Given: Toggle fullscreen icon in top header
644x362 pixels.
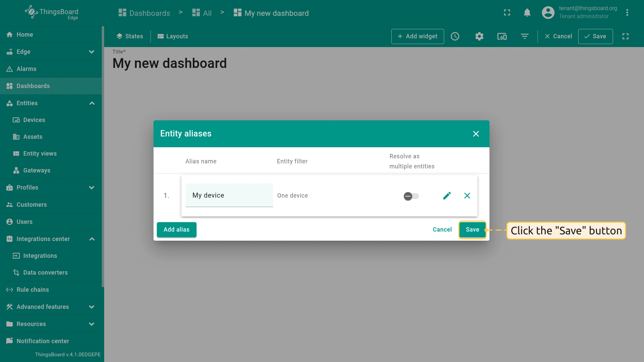Looking at the screenshot, I should pos(507,13).
